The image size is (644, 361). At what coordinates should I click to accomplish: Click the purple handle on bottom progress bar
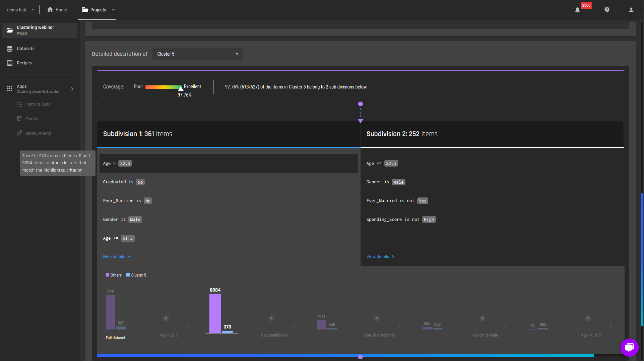coord(361,357)
